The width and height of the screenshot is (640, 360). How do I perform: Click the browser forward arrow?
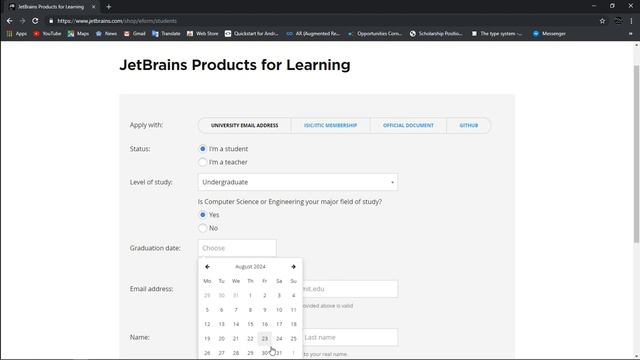click(x=22, y=21)
